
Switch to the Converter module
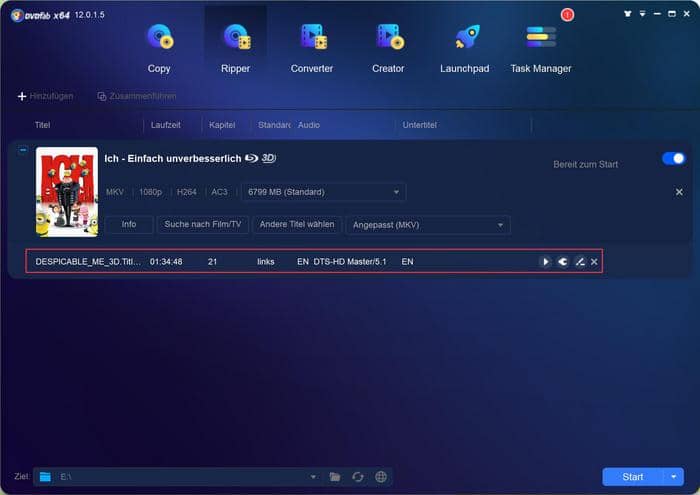click(312, 48)
